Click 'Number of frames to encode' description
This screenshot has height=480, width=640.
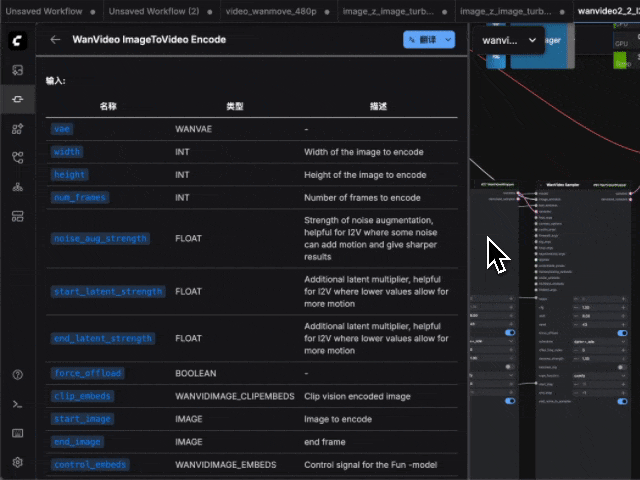tap(362, 198)
